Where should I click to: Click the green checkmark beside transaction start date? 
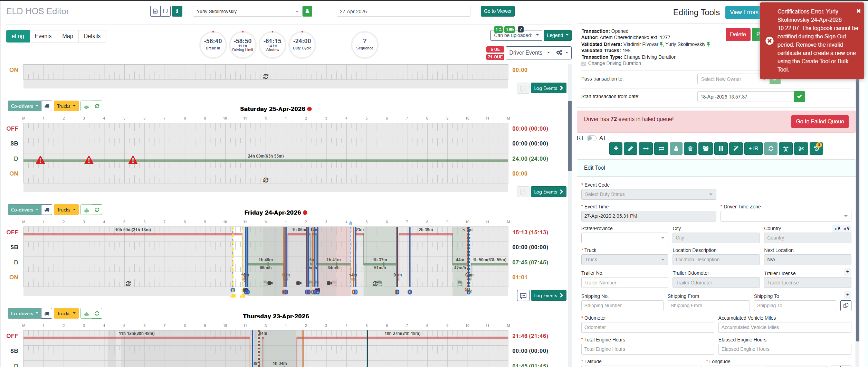coord(800,97)
